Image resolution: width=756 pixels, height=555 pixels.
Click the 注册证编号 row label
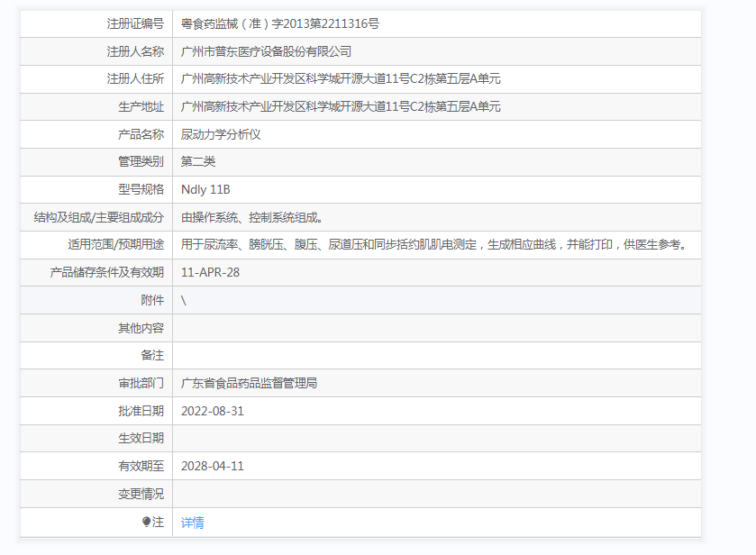pos(135,23)
